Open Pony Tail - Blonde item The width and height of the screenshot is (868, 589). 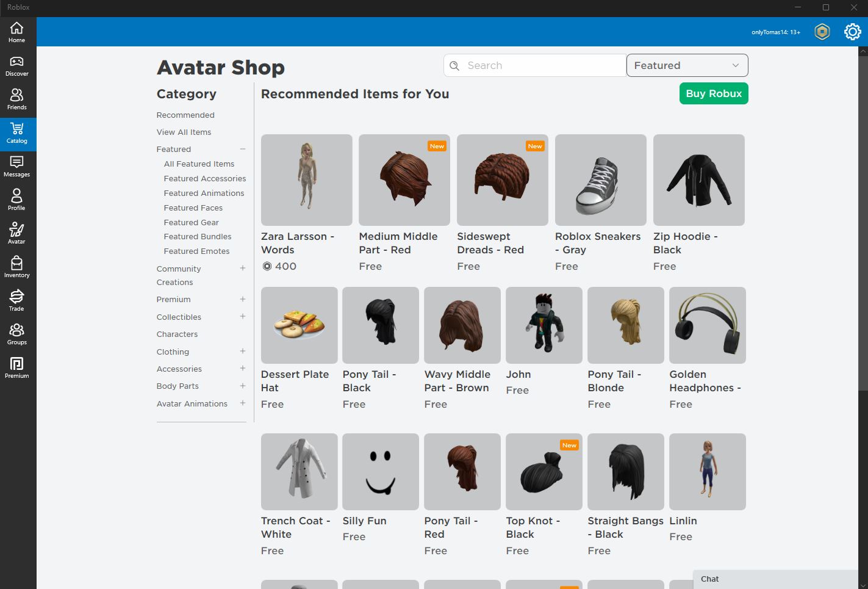(x=626, y=348)
